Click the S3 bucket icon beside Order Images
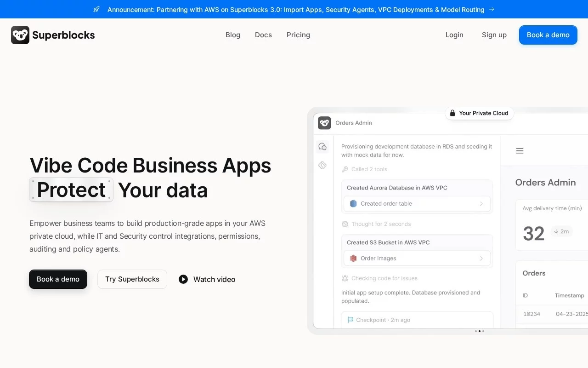 click(353, 259)
